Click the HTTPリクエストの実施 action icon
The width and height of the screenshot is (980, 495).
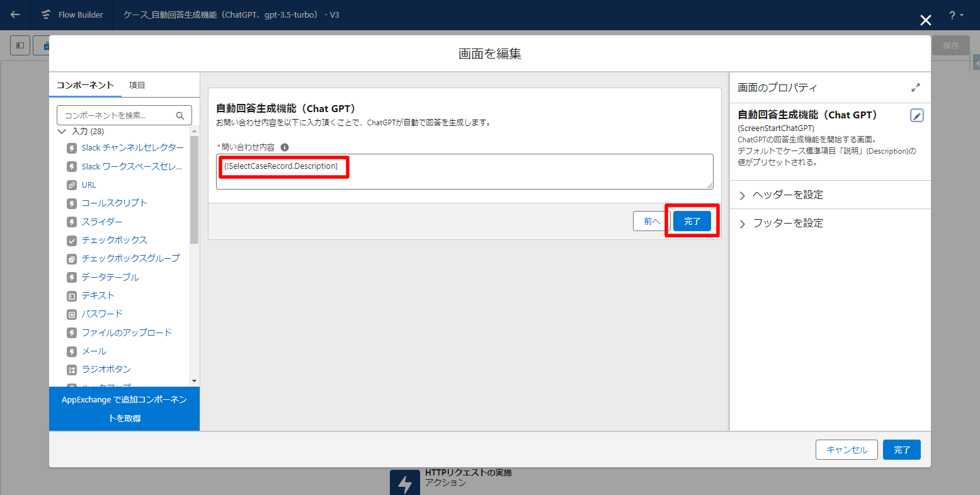click(x=405, y=482)
